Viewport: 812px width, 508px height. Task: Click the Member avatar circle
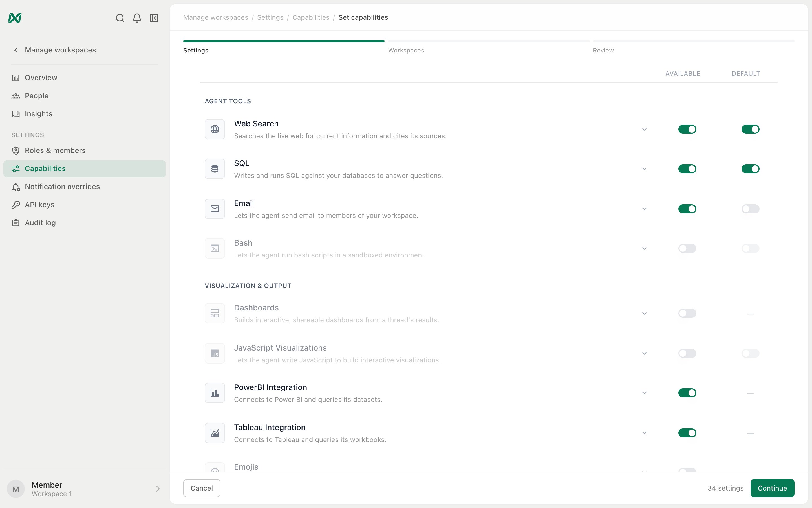tap(16, 489)
